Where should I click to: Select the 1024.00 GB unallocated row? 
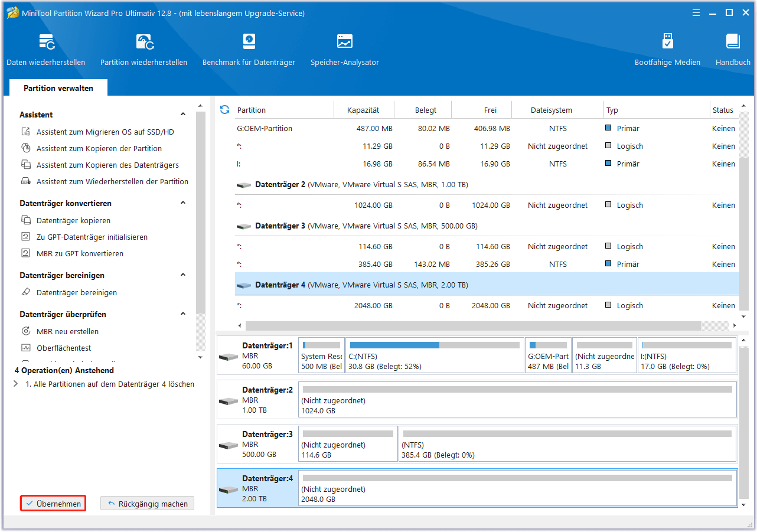point(487,205)
